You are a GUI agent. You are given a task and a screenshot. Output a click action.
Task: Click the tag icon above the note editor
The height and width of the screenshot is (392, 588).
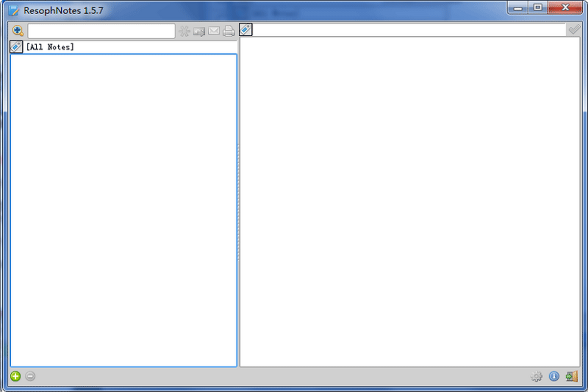click(245, 30)
